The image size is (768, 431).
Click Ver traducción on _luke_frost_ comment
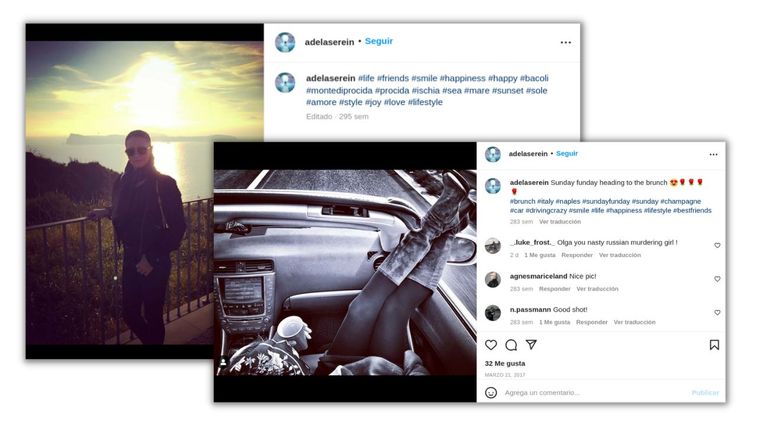tap(620, 255)
